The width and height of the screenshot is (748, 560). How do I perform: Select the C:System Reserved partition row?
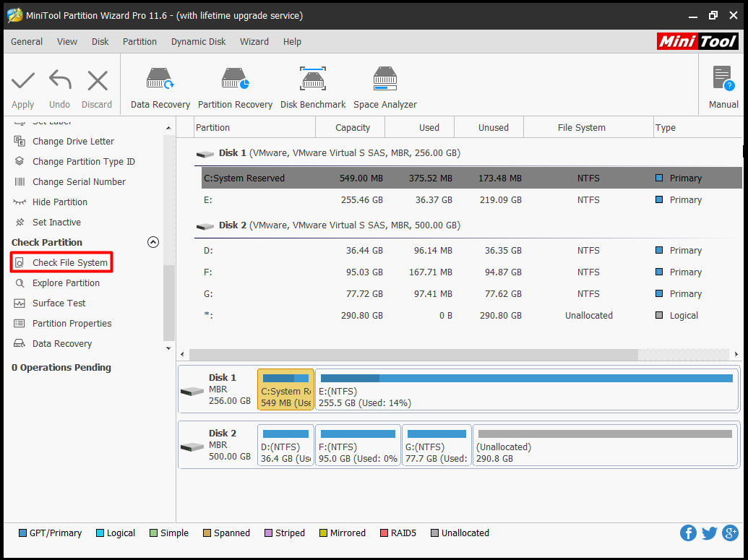[x=471, y=178]
